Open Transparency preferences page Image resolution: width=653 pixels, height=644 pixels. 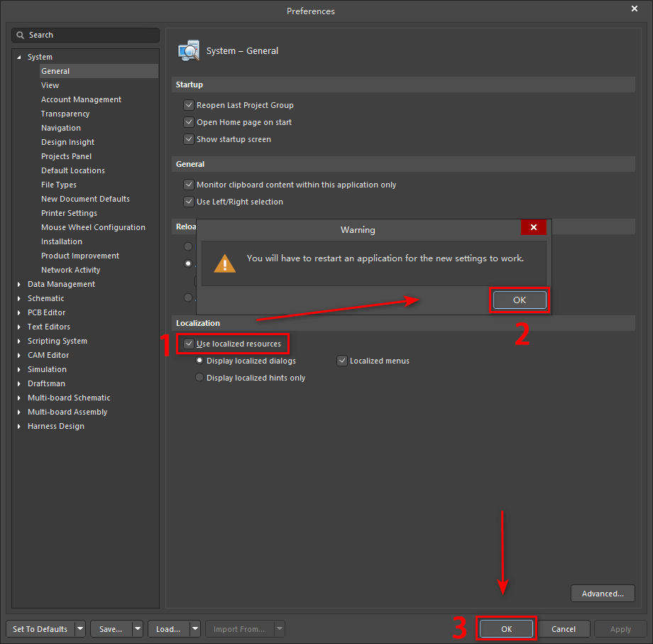(65, 114)
